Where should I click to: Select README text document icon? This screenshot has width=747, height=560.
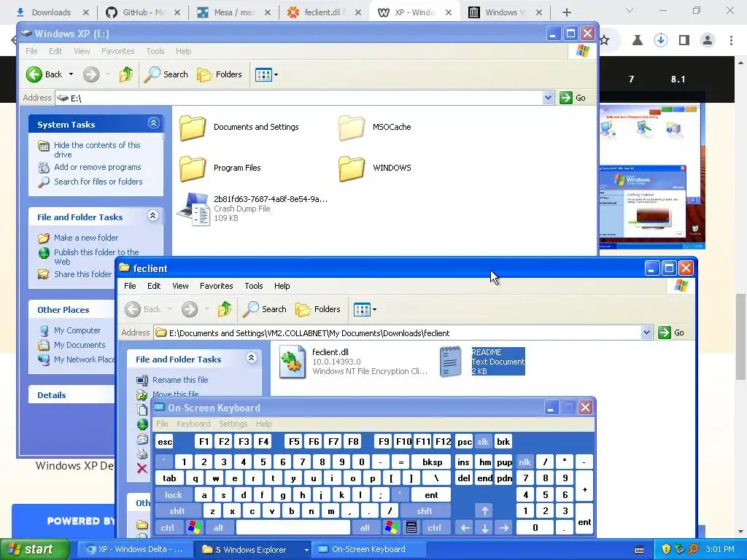(450, 362)
